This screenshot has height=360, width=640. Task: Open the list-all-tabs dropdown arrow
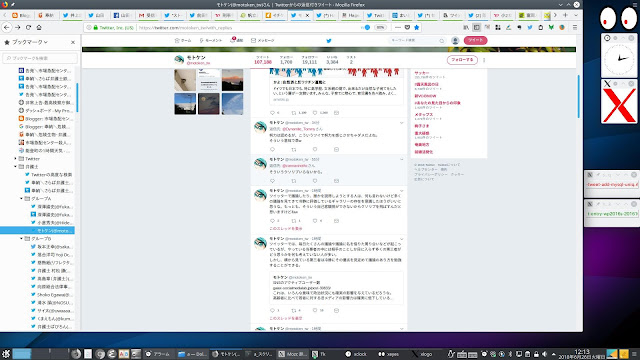pyautogui.click(x=576, y=15)
